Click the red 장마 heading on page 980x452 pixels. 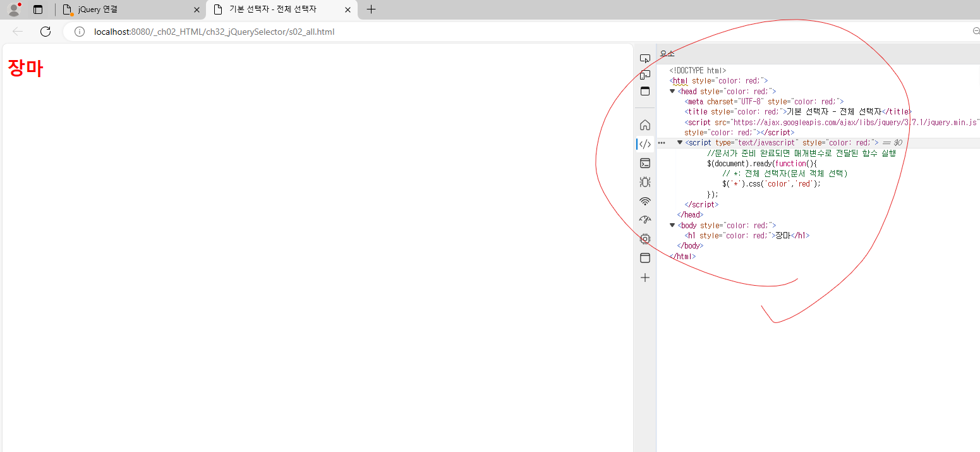25,68
